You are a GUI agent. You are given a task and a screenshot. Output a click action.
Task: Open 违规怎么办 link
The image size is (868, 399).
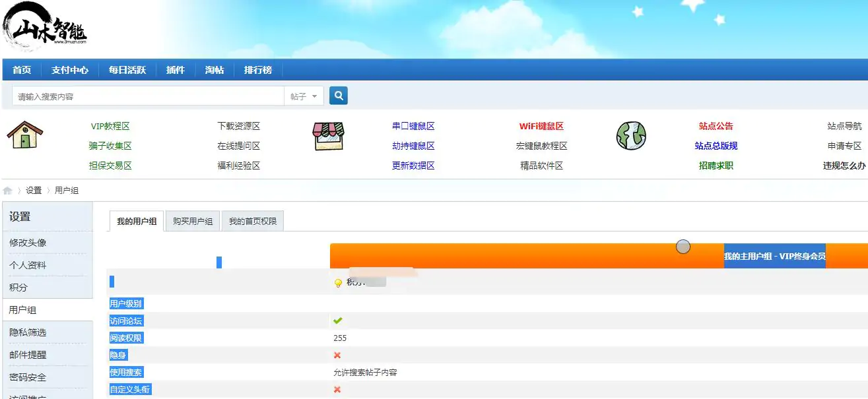(x=844, y=166)
